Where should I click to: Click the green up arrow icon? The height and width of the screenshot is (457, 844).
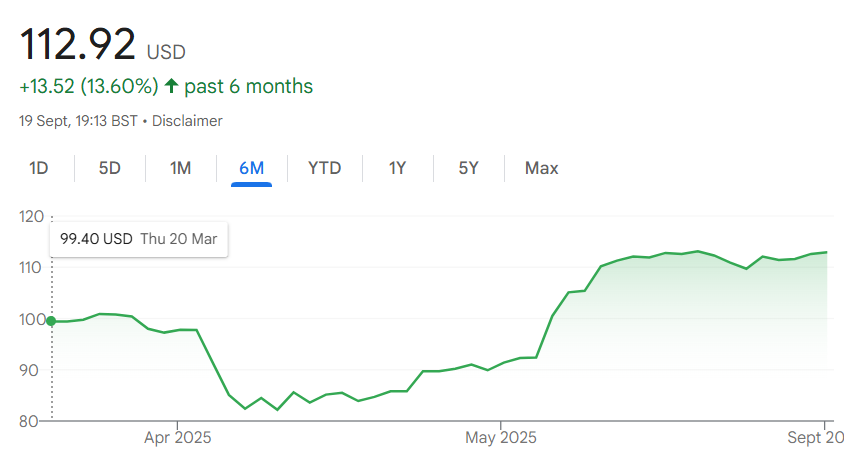171,86
